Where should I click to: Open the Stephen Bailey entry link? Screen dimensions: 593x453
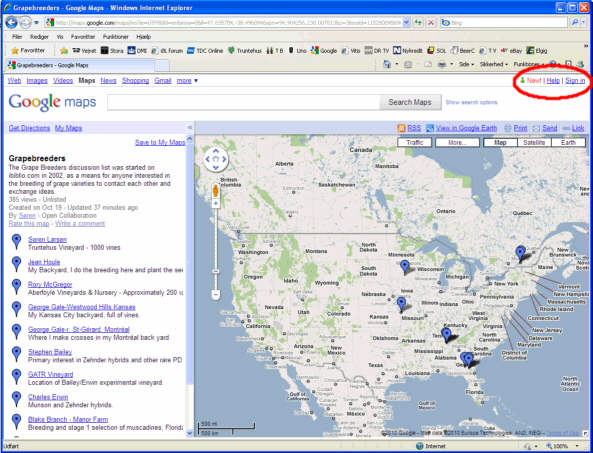pos(50,352)
